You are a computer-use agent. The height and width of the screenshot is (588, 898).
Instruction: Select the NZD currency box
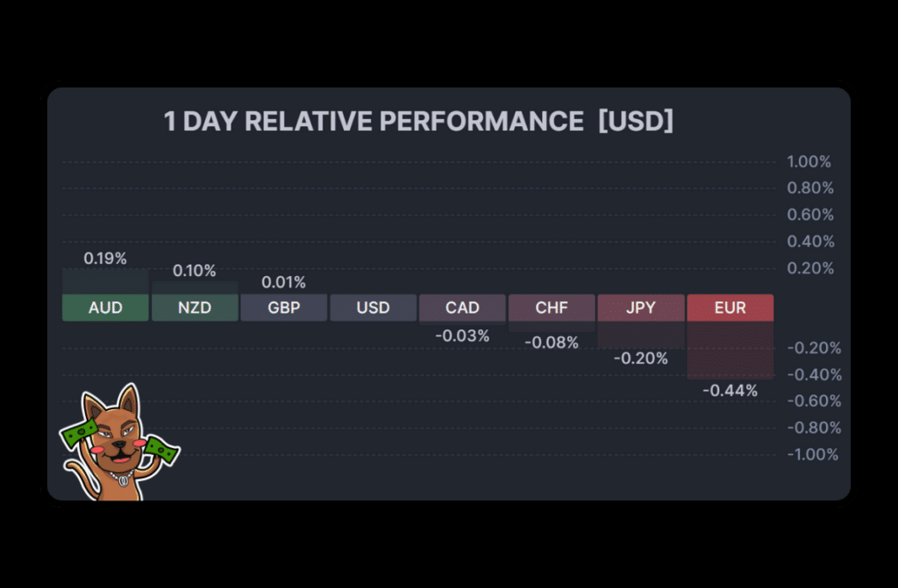(x=195, y=308)
